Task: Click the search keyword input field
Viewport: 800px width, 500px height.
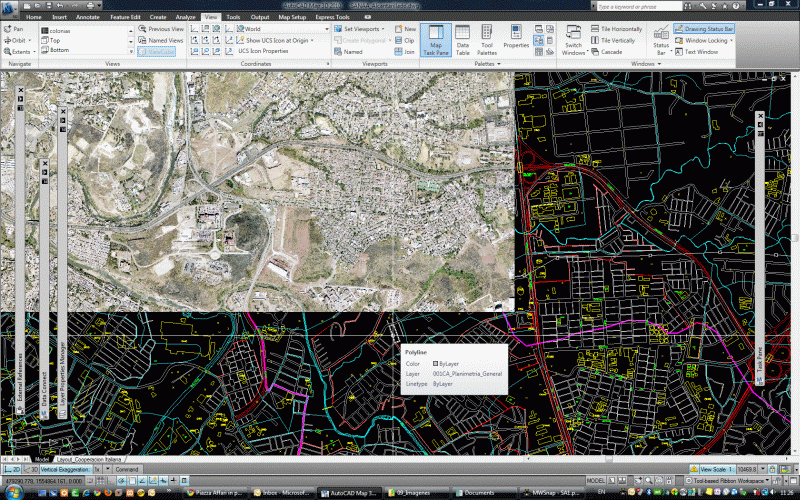Action: (x=638, y=6)
